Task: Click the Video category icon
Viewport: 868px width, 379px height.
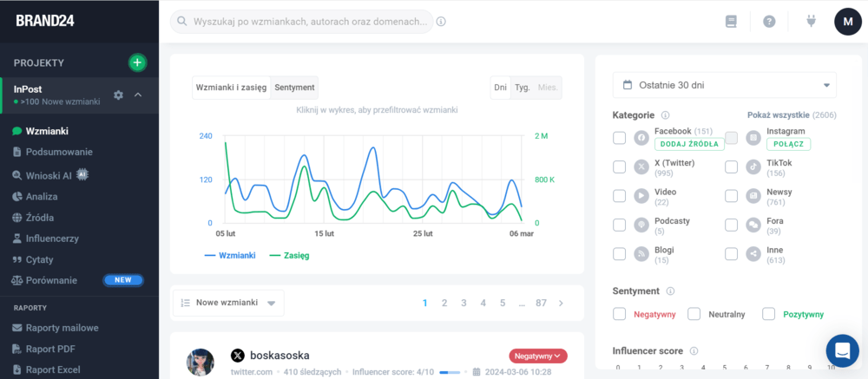Action: [641, 195]
